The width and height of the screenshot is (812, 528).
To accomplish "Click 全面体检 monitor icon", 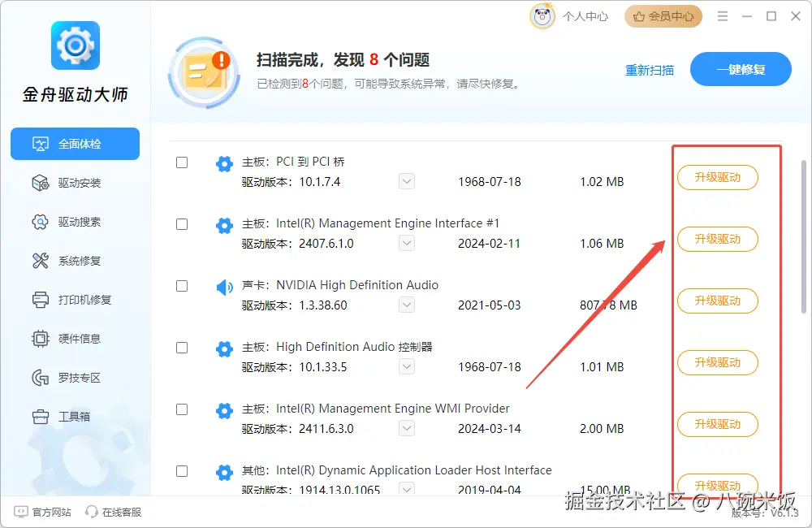I will (41, 144).
